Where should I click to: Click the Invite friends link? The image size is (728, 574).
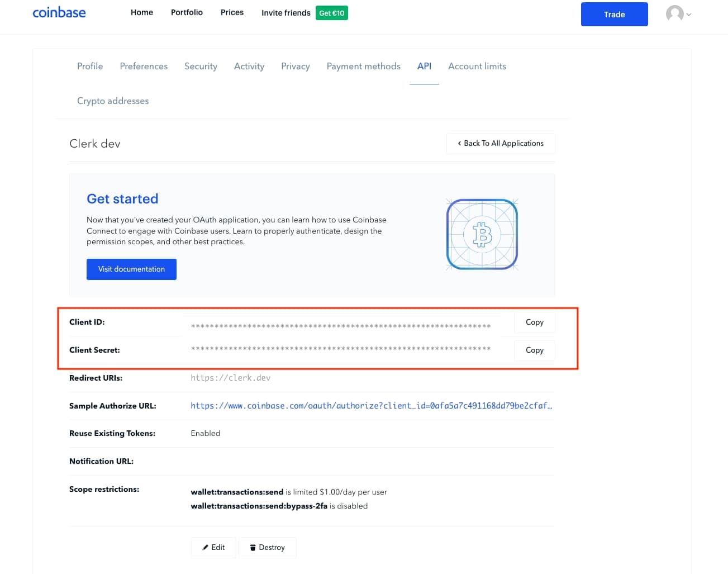[286, 13]
